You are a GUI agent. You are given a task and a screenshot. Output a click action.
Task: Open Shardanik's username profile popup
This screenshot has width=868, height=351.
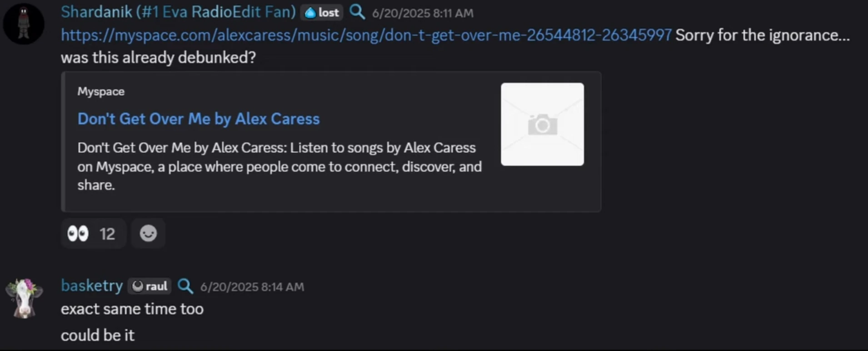tap(178, 12)
